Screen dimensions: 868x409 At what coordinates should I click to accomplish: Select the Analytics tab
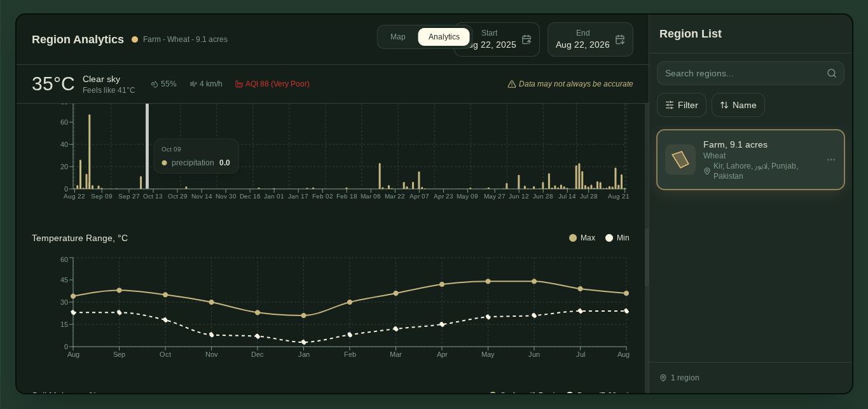point(444,37)
